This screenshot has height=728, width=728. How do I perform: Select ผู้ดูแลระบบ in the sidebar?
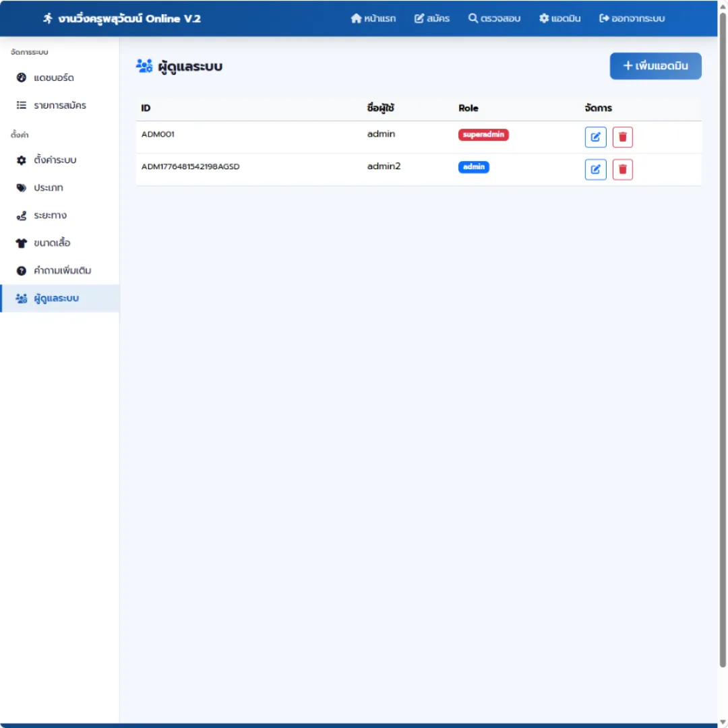pyautogui.click(x=60, y=299)
